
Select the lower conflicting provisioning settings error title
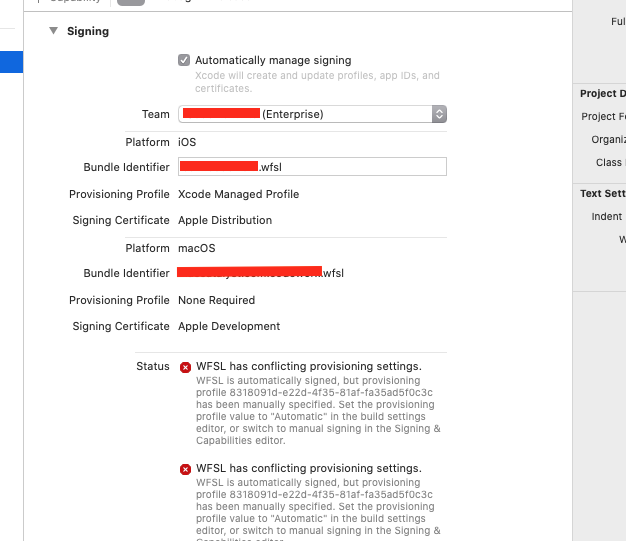(309, 468)
